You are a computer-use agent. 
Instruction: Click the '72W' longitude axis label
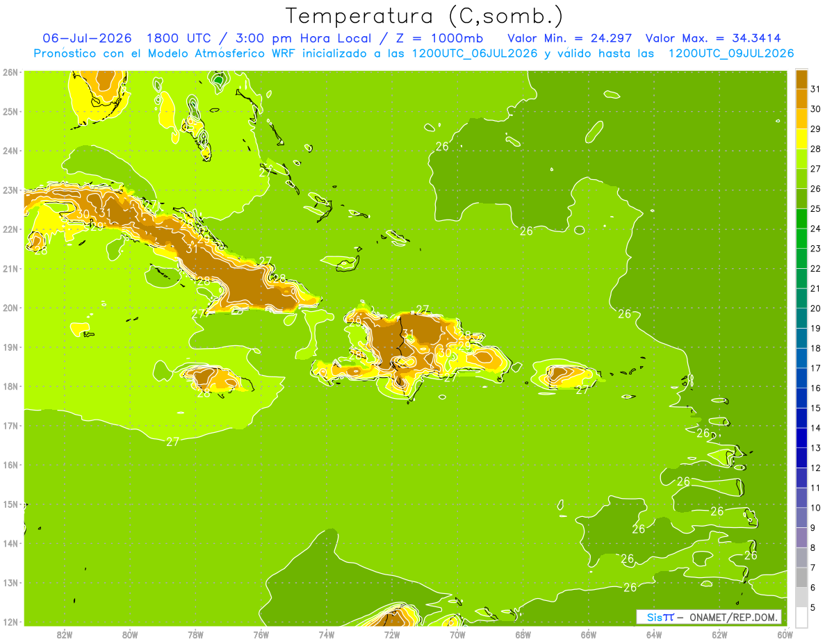tap(392, 634)
